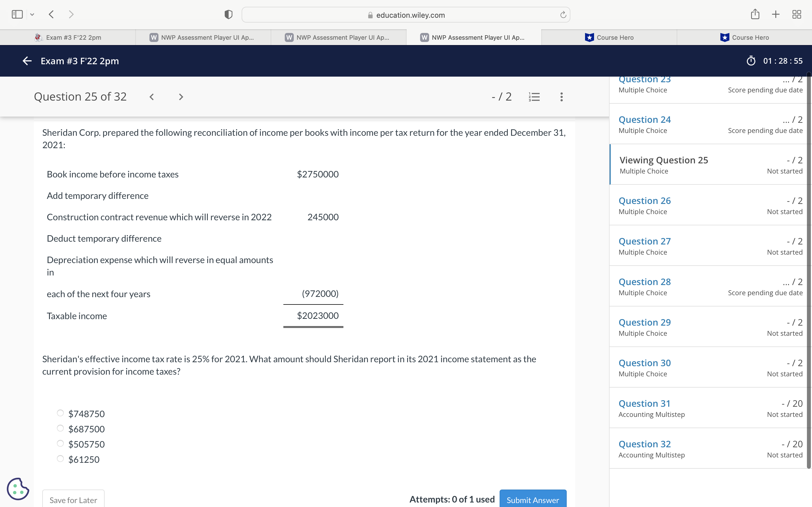Click the reload page icon

563,15
